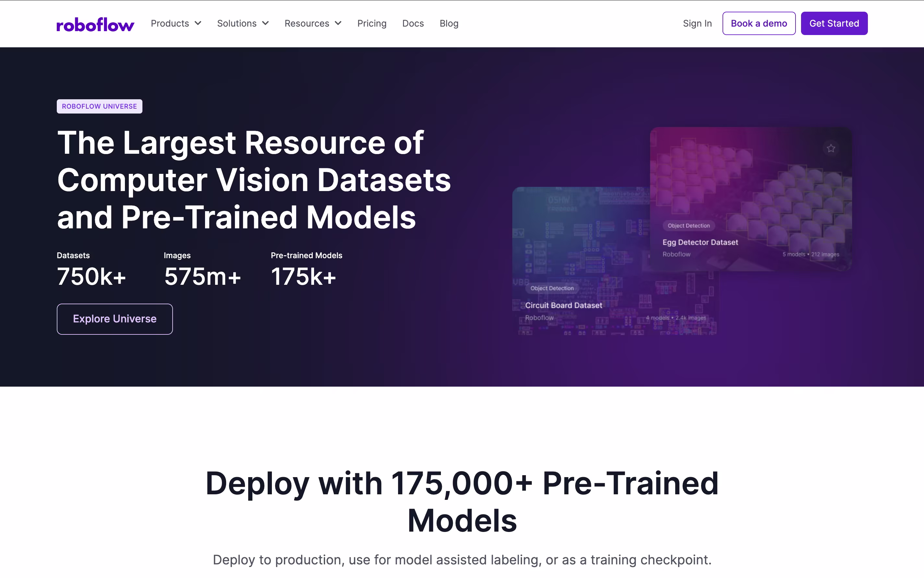Book a demo button
The height and width of the screenshot is (578, 924).
[759, 23]
